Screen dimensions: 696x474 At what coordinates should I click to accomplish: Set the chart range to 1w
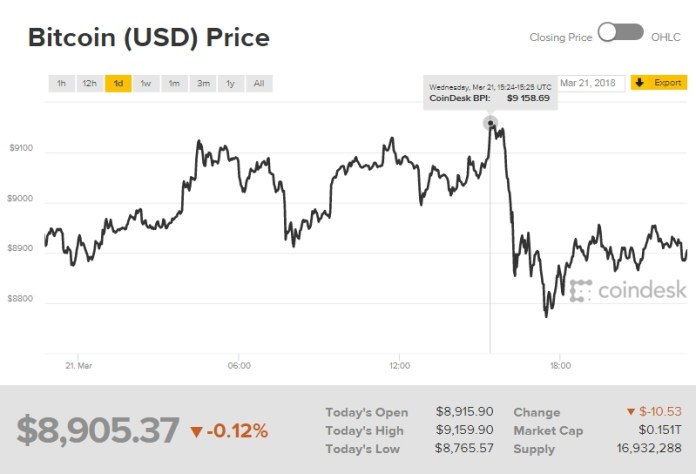click(x=146, y=83)
